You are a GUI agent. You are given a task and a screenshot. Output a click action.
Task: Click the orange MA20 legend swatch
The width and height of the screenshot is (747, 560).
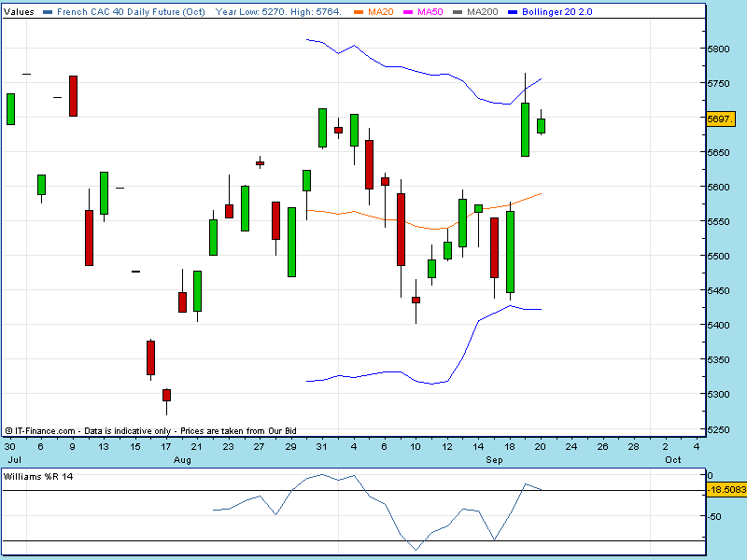coord(359,12)
